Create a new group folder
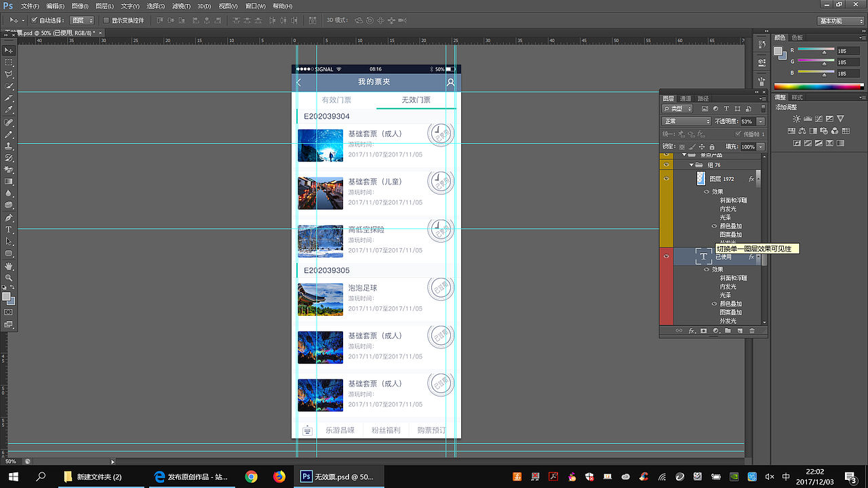868x488 pixels. [x=728, y=331]
